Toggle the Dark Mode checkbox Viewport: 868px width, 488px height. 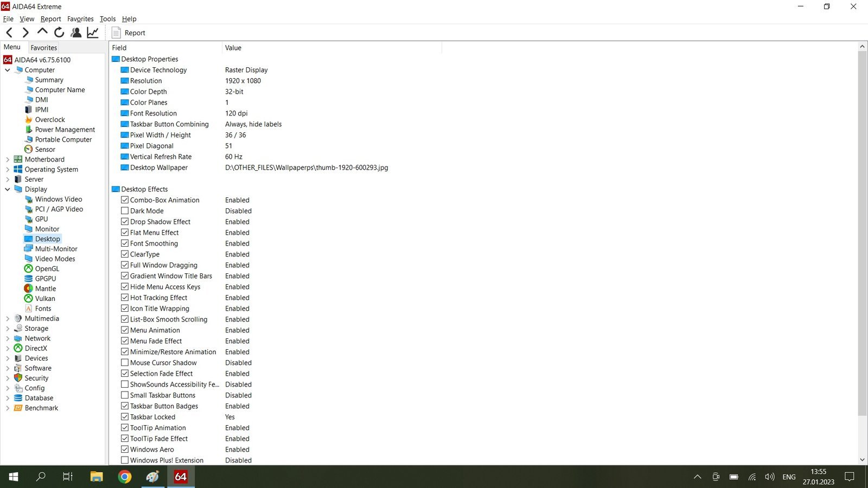[x=125, y=211]
